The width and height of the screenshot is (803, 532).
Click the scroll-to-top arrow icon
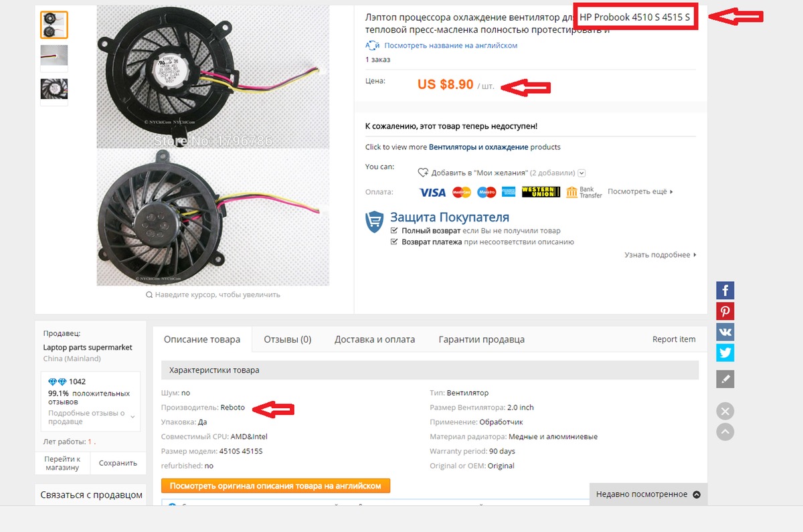click(x=725, y=432)
